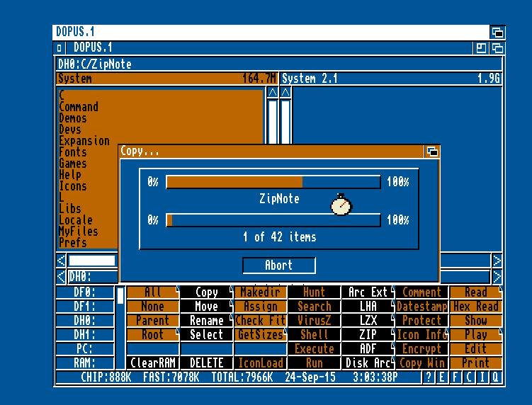Click the ZIP archive button
The image size is (532, 405).
[x=368, y=335]
